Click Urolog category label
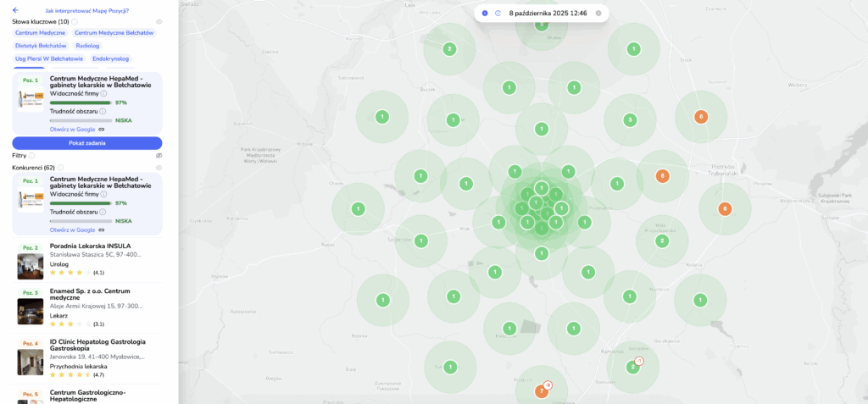This screenshot has width=868, height=404. [58, 264]
